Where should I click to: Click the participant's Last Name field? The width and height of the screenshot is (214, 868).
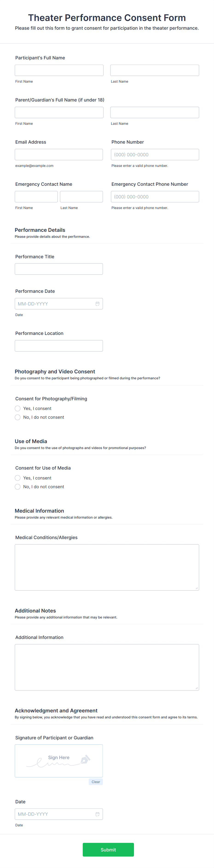(154, 70)
